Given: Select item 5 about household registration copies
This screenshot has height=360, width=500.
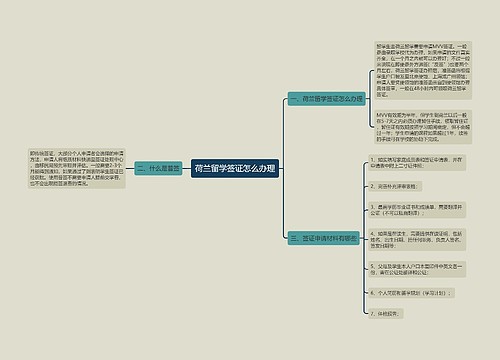Looking at the screenshot, I should click(x=417, y=269).
